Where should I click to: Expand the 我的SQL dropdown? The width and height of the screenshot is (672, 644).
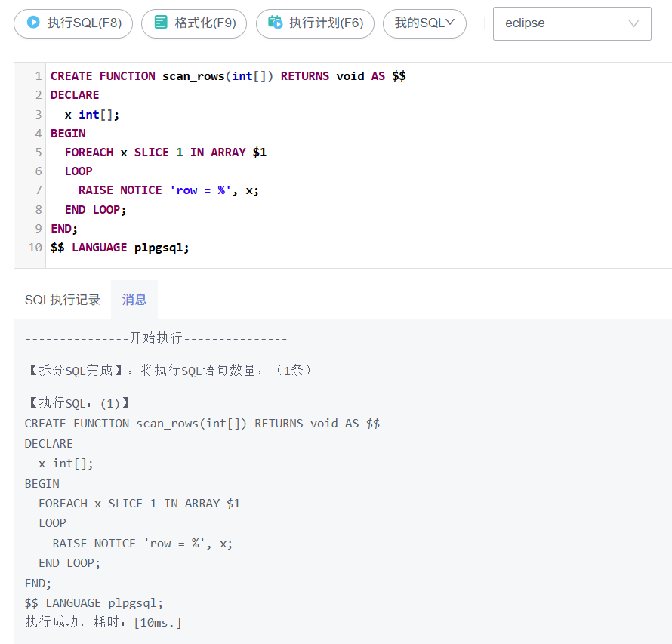click(x=424, y=23)
